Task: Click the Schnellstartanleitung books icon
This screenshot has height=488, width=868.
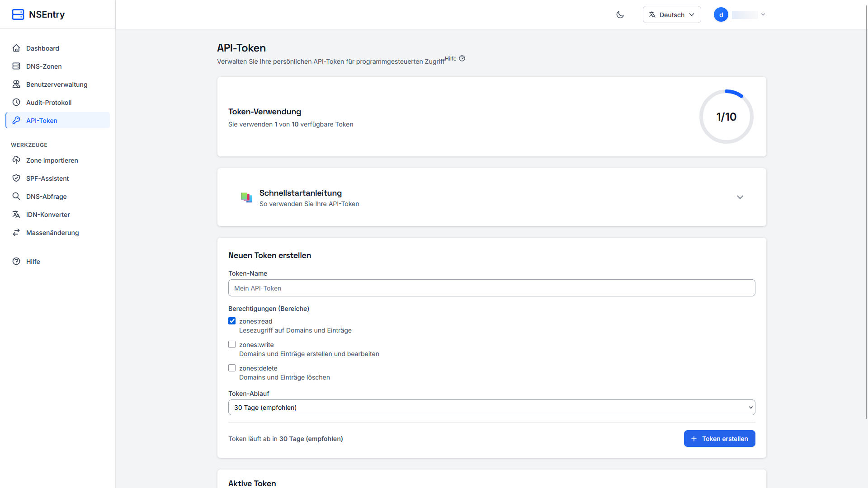Action: (246, 197)
